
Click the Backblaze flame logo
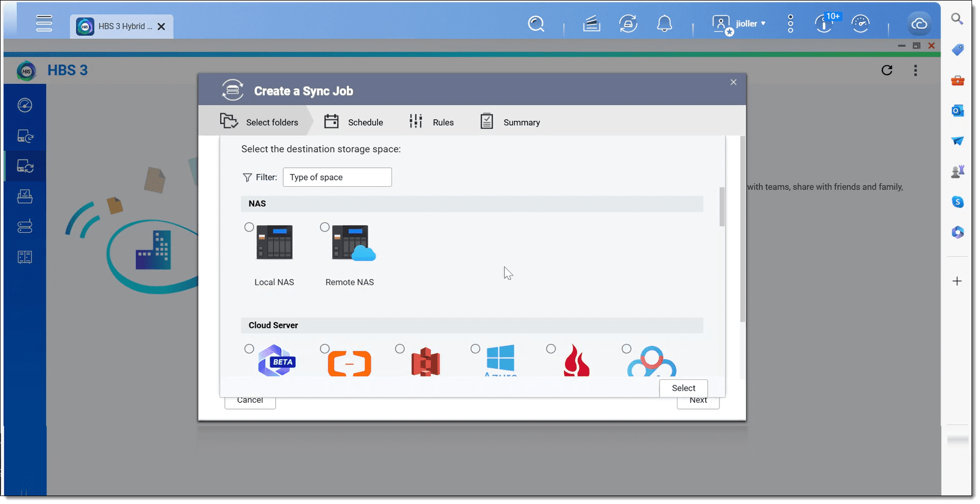point(577,360)
